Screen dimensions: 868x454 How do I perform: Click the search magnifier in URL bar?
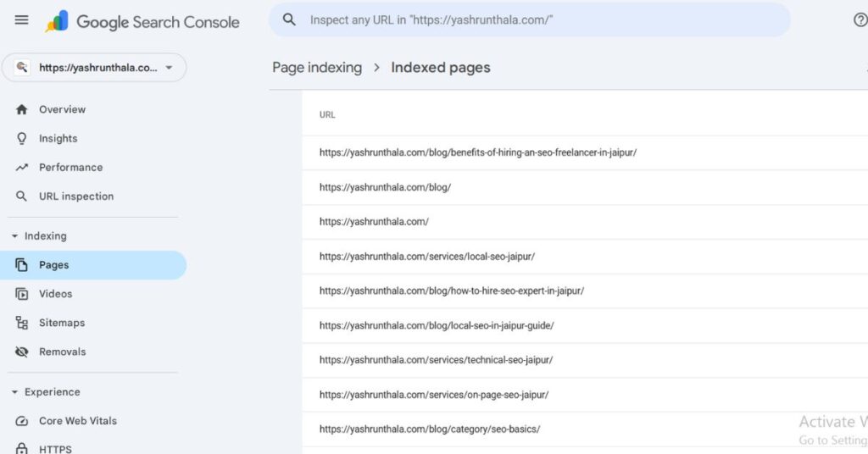[x=289, y=20]
